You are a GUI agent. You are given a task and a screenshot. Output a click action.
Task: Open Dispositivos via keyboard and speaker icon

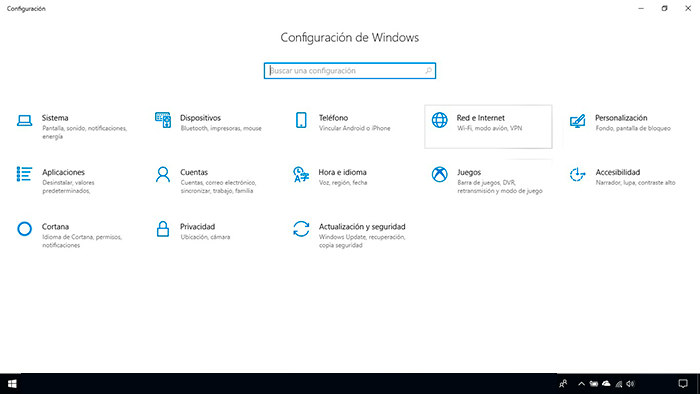click(x=163, y=120)
